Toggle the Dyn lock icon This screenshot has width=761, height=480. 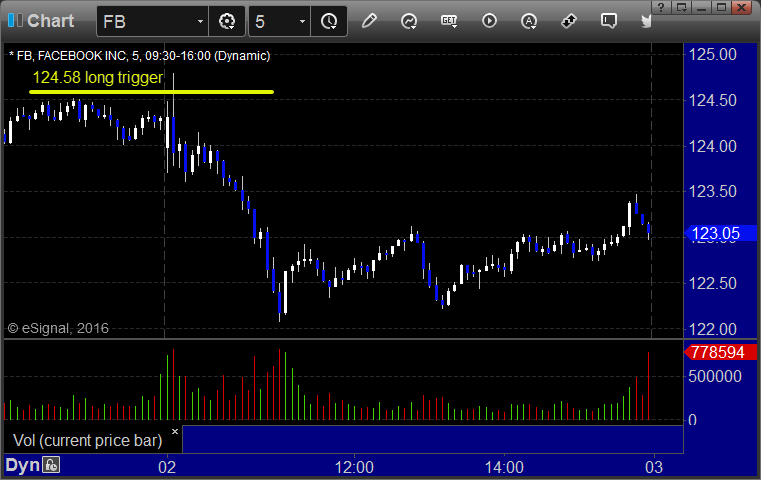(x=51, y=465)
